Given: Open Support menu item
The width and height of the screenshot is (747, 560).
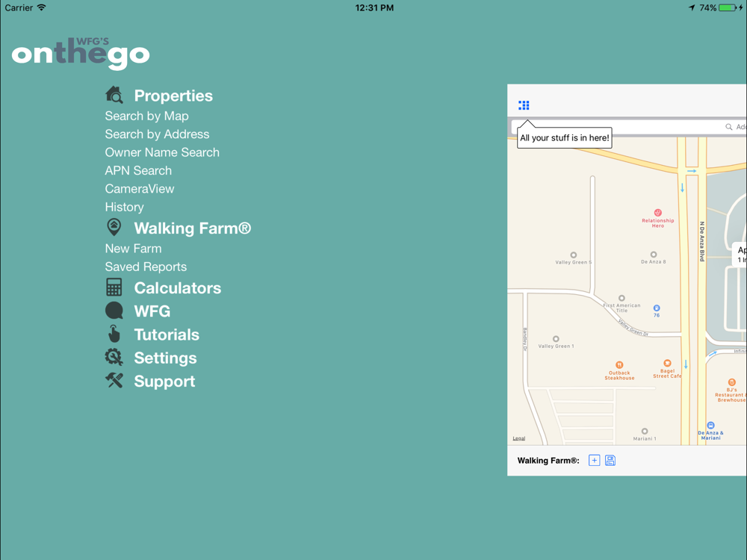Looking at the screenshot, I should click(x=164, y=382).
